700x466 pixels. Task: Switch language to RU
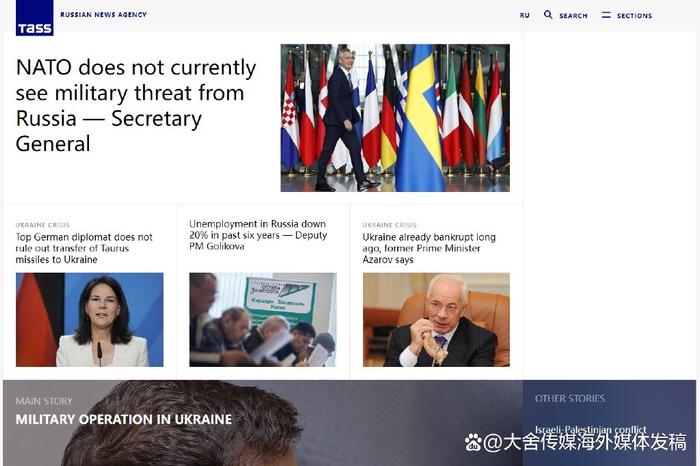pyautogui.click(x=525, y=15)
